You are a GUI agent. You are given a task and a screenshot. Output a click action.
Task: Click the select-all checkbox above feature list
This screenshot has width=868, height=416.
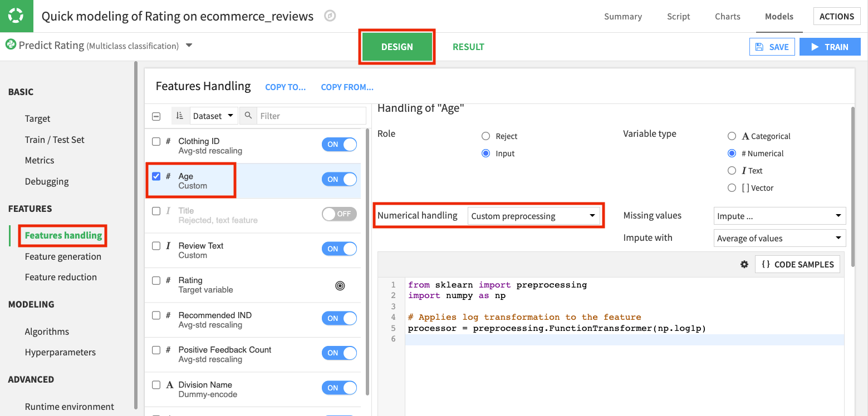156,116
